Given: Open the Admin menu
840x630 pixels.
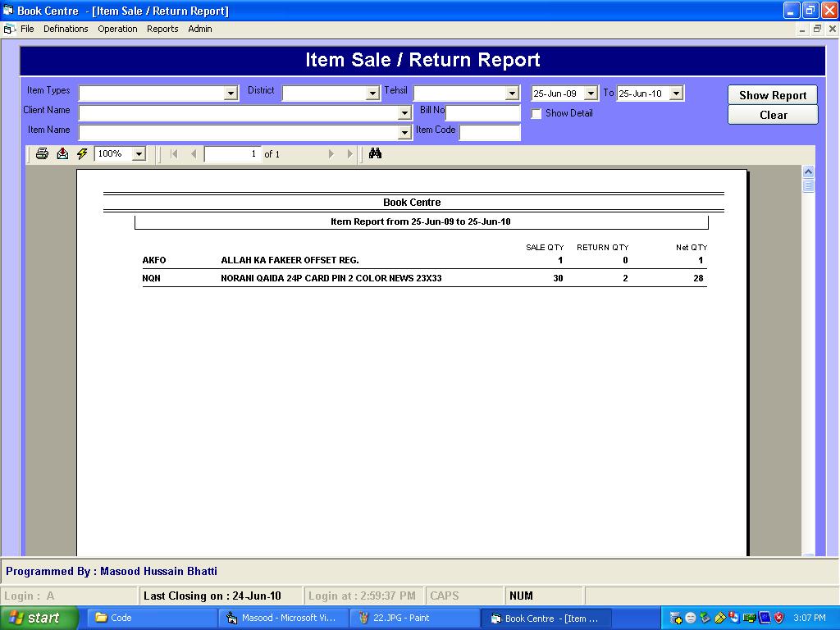Looking at the screenshot, I should (200, 29).
